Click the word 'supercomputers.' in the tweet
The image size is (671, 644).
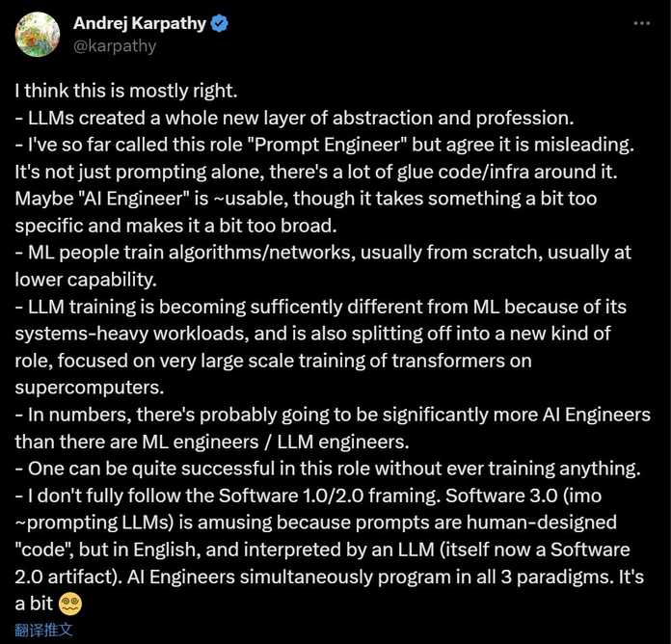click(x=90, y=388)
